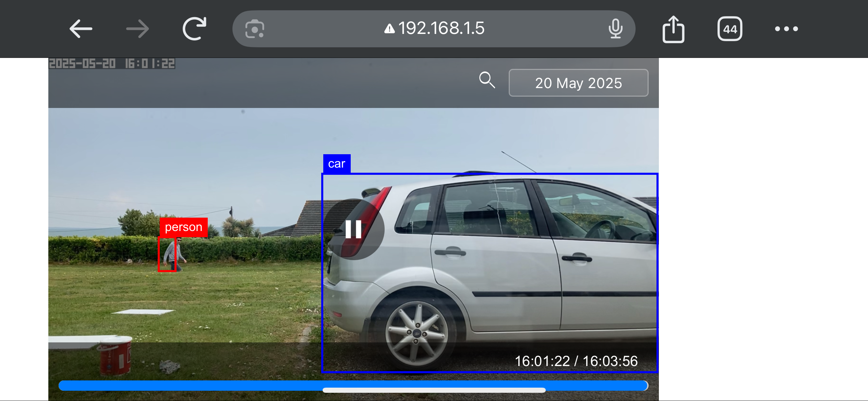Focus the 192.168.1.5 address field

441,29
